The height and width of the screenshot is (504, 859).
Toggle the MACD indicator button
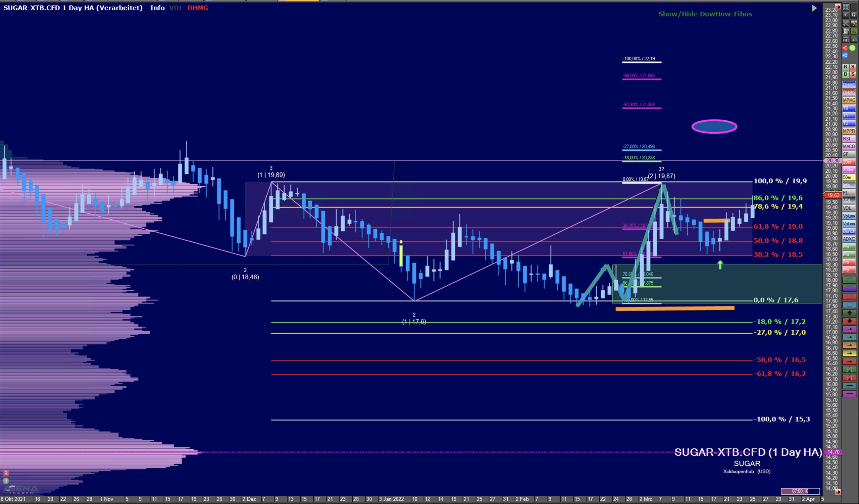coord(849,147)
